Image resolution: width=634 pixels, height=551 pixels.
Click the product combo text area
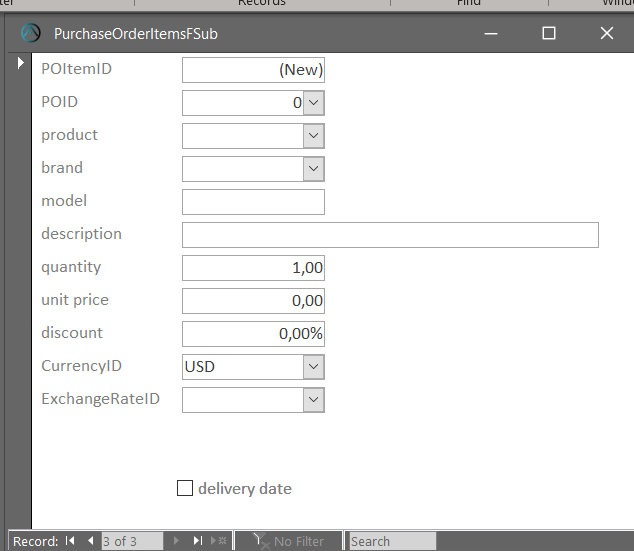point(243,136)
